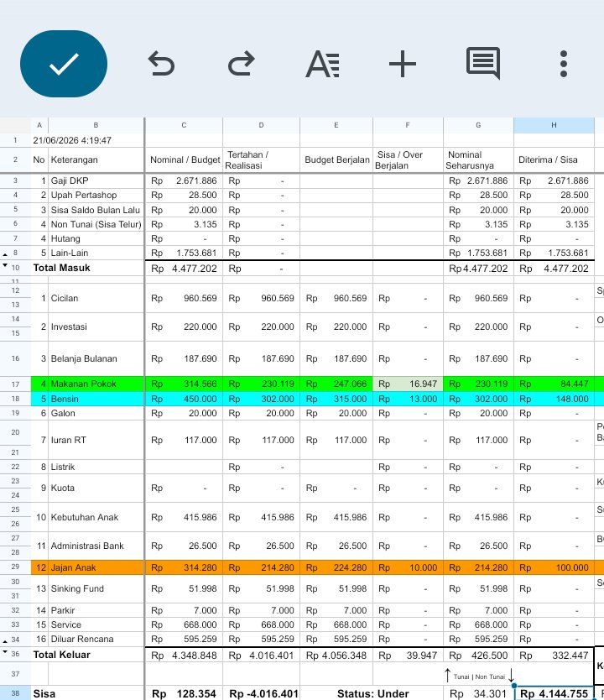604x700 pixels.
Task: Select the 'Kuota' cell
Action: 96,488
